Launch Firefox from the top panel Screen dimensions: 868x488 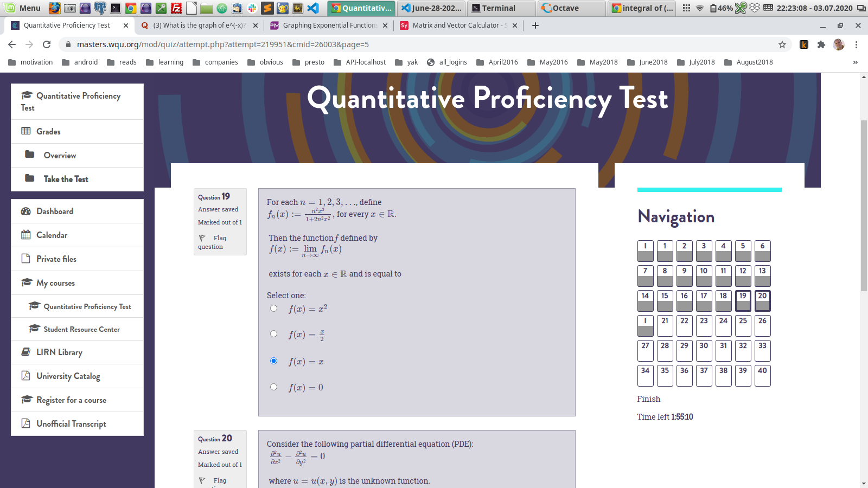[54, 8]
